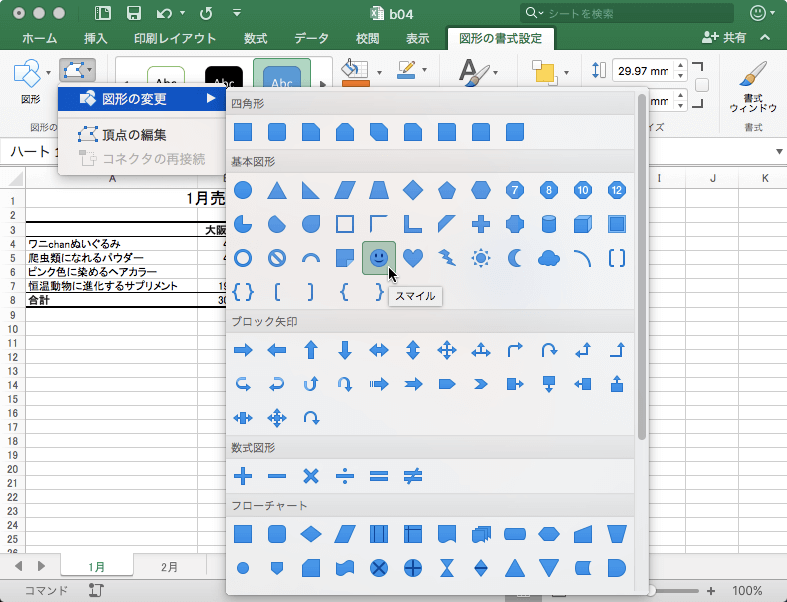Toggle the lock aspect ratio checkbox
The height and width of the screenshot is (602, 787).
702,85
